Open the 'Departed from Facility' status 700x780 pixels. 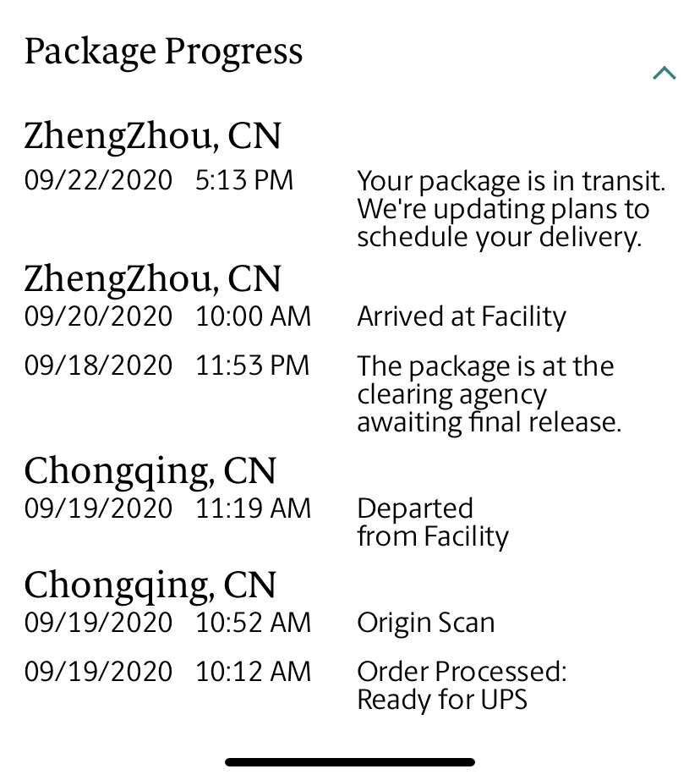tap(433, 523)
